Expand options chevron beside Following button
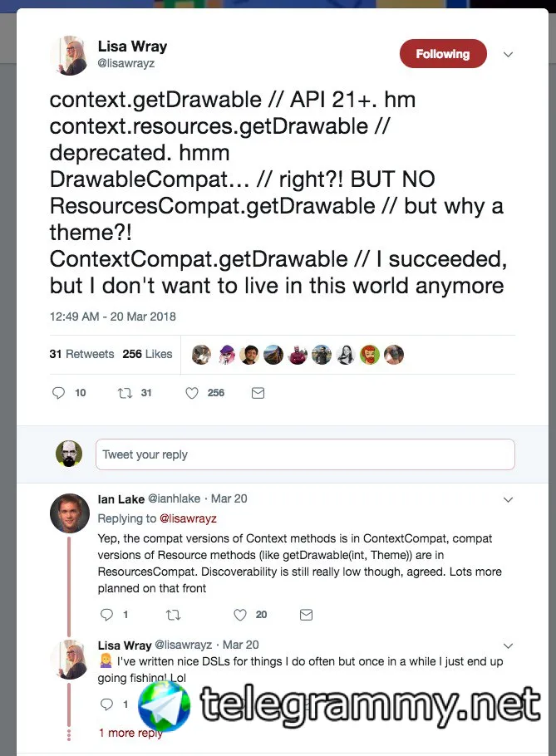556x756 pixels. [x=508, y=55]
